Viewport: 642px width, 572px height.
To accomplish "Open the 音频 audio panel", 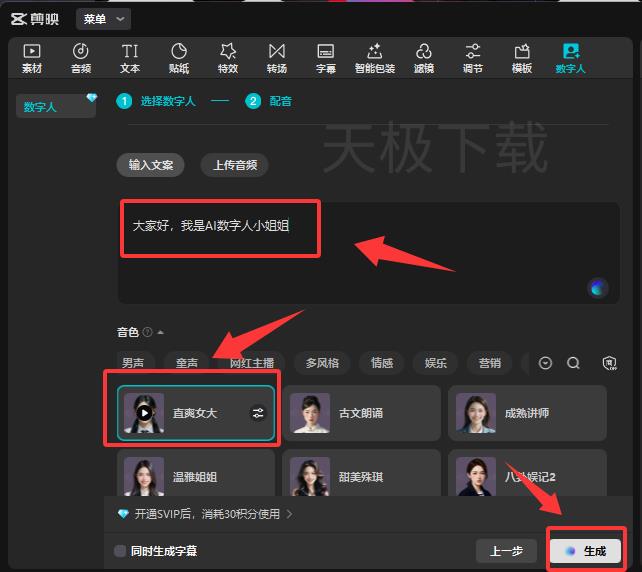I will pyautogui.click(x=81, y=58).
